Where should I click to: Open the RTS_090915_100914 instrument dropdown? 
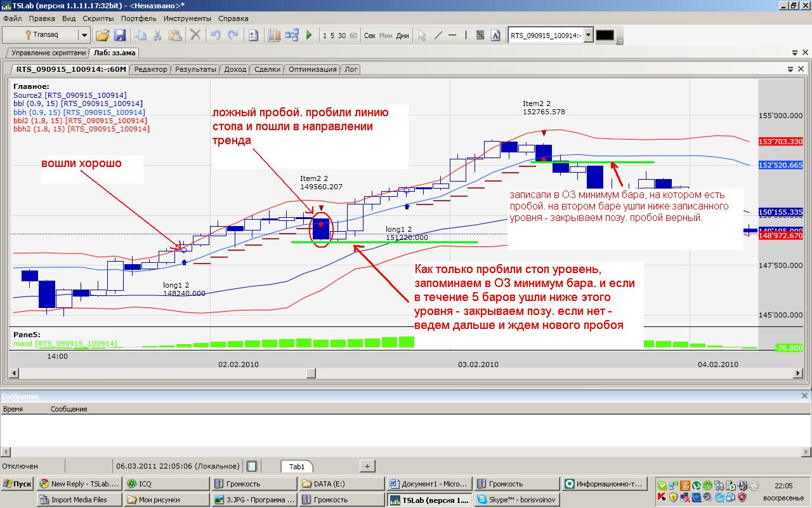(589, 36)
